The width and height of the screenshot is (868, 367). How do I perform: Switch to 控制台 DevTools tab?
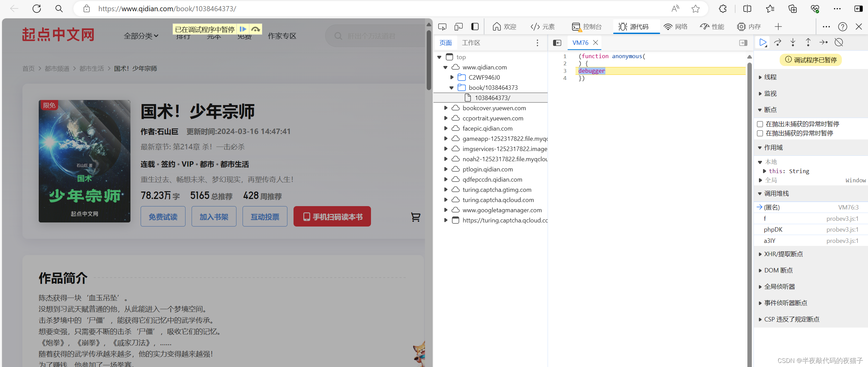click(587, 27)
